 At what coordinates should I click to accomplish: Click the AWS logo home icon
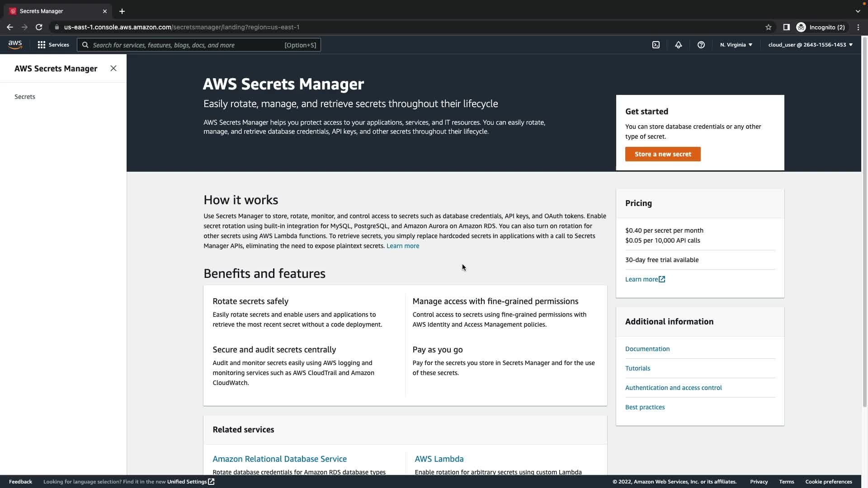(15, 45)
